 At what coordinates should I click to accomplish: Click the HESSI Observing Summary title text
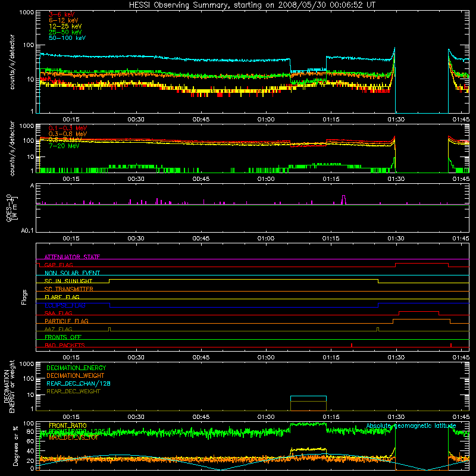click(x=252, y=5)
